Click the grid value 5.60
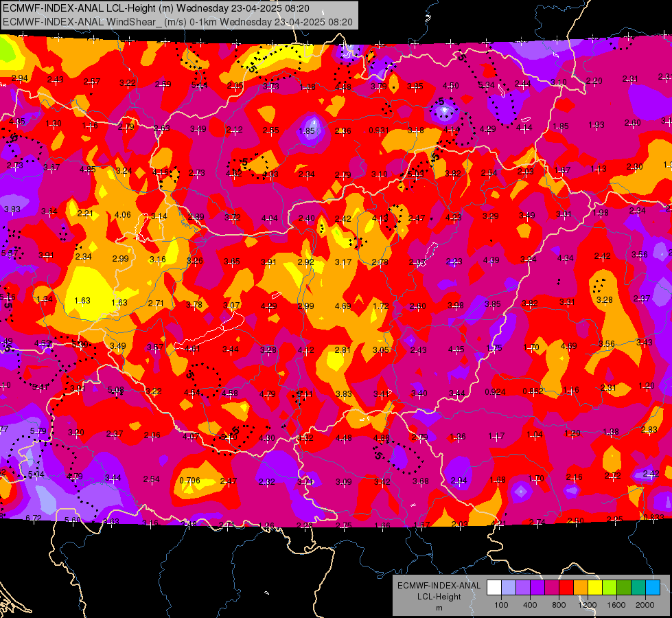The width and height of the screenshot is (672, 618). point(72,520)
